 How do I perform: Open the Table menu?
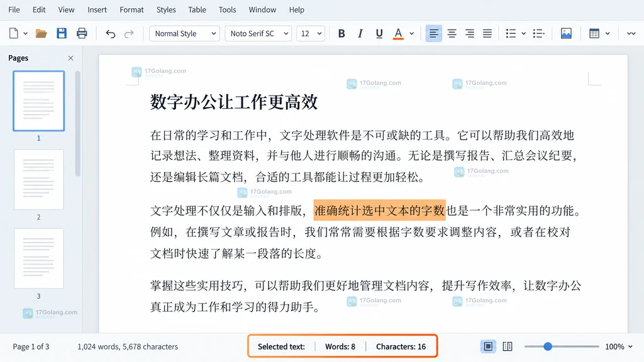tap(197, 9)
